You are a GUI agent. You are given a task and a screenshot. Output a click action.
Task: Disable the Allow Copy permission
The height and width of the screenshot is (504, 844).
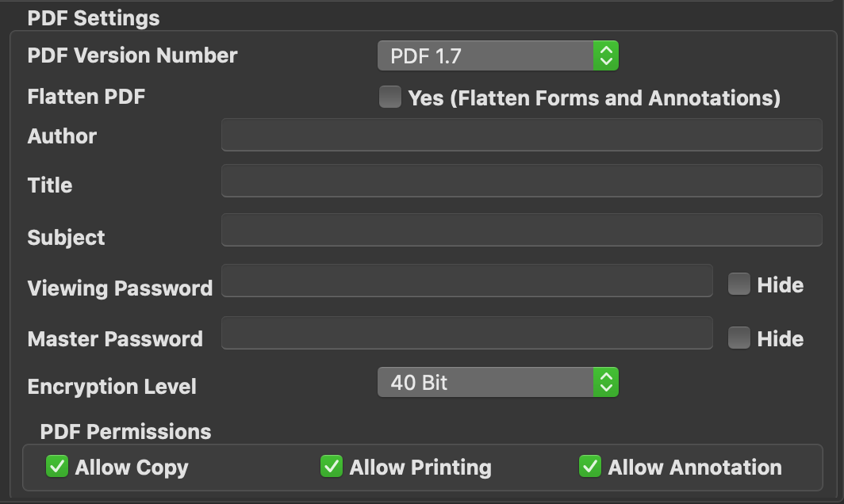click(56, 468)
